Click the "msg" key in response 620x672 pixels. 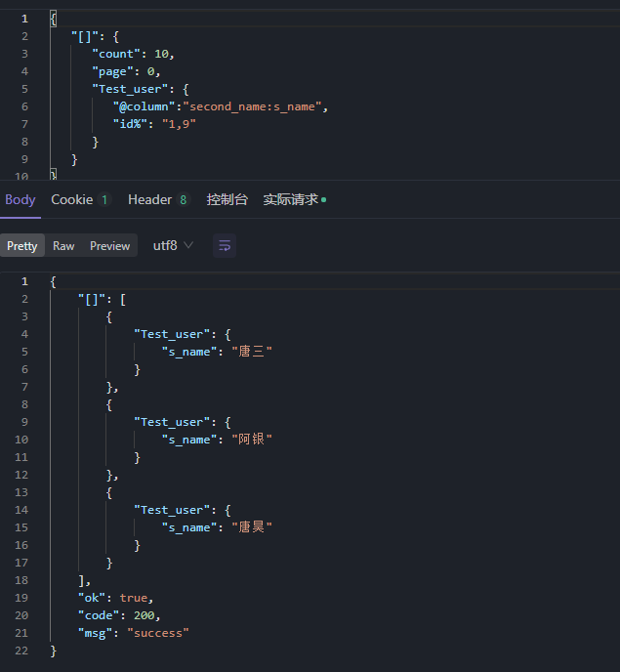tap(95, 633)
